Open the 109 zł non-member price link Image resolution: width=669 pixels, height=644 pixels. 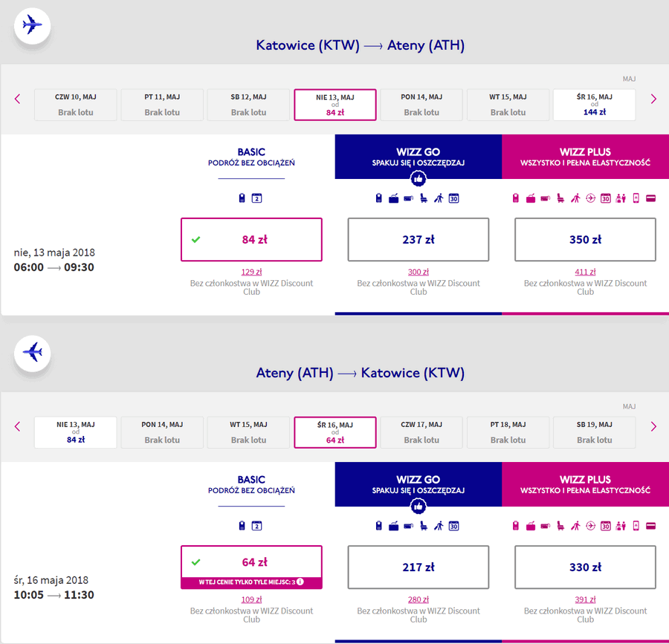click(251, 599)
